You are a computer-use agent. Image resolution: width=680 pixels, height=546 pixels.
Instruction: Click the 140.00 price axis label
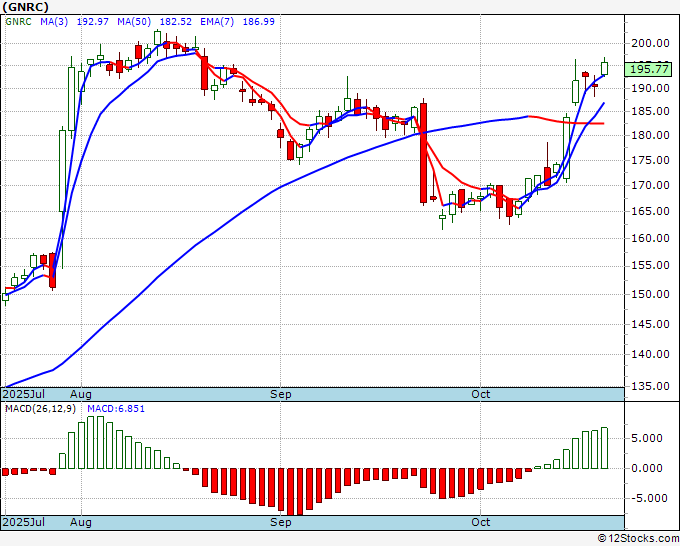[x=650, y=354]
